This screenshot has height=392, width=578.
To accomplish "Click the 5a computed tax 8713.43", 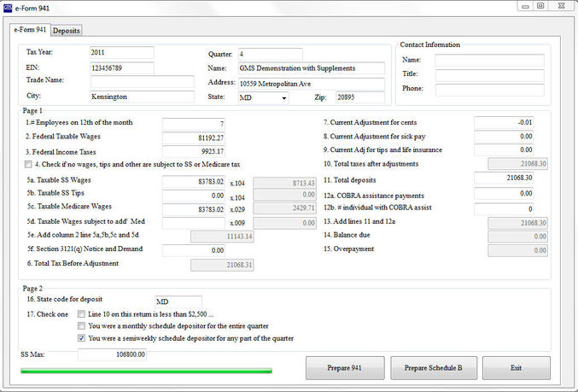I will pyautogui.click(x=285, y=183).
